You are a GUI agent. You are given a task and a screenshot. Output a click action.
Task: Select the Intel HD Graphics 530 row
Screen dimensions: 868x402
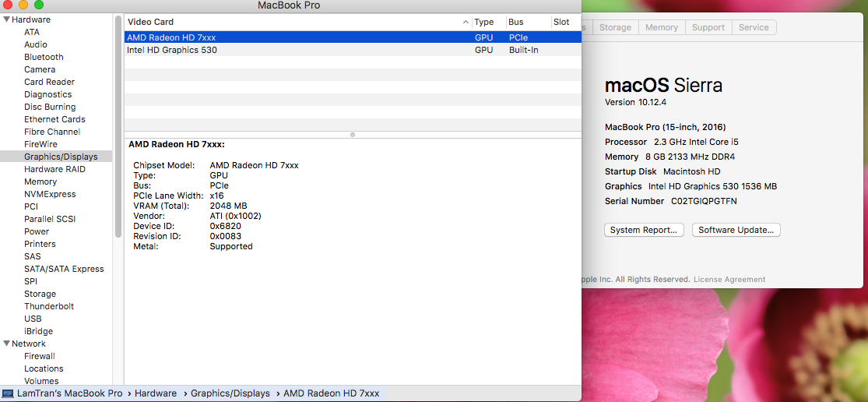pyautogui.click(x=172, y=50)
